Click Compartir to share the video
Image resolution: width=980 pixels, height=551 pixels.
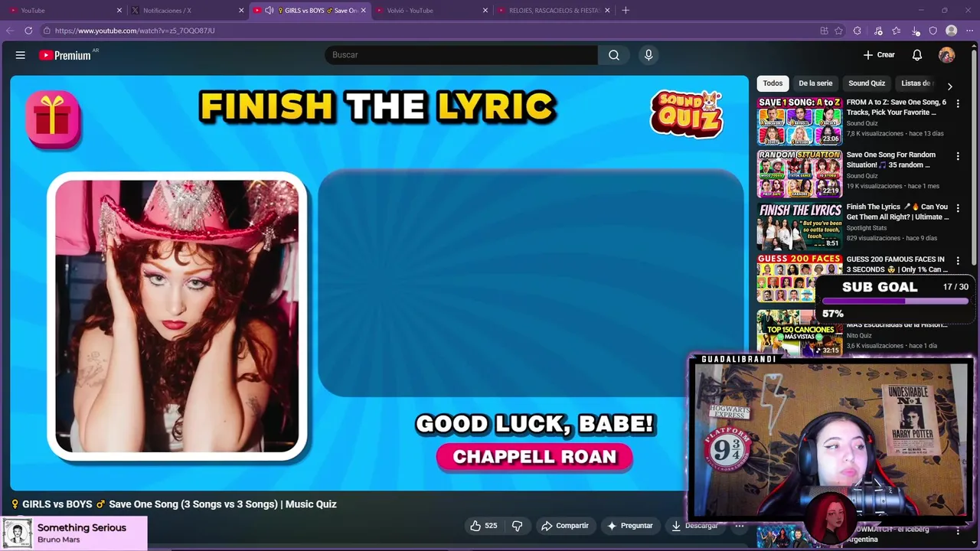click(565, 526)
